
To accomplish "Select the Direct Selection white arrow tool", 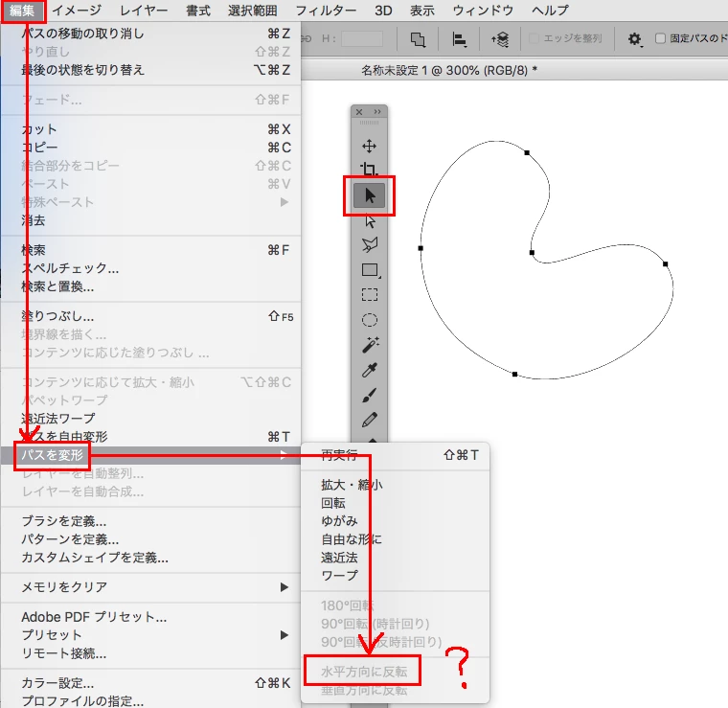I will [370, 221].
